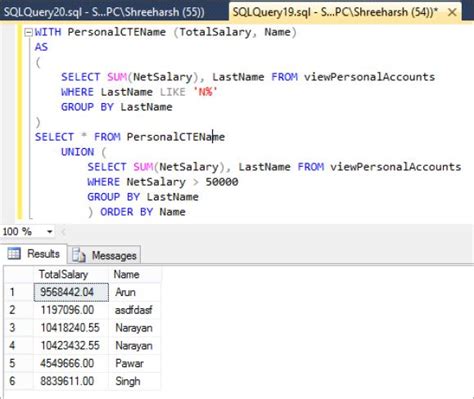Place cursor on the UNION keyword
Image resolution: width=474 pixels, height=399 pixels.
(78, 152)
